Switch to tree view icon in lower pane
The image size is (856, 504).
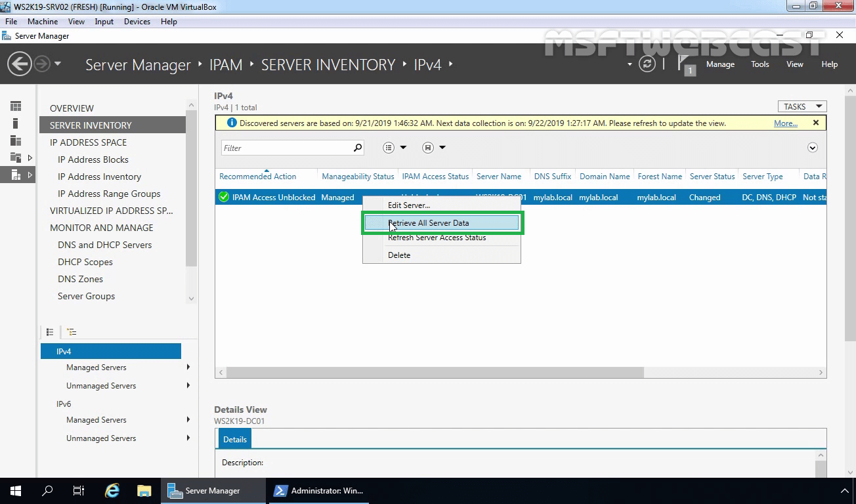(x=72, y=332)
